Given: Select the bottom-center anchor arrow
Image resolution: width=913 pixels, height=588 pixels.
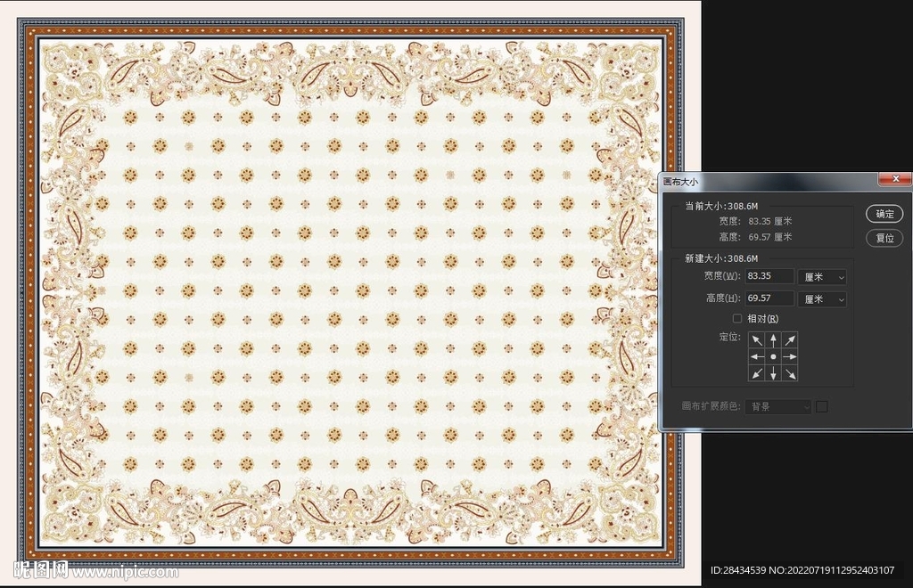Looking at the screenshot, I should point(773,372).
